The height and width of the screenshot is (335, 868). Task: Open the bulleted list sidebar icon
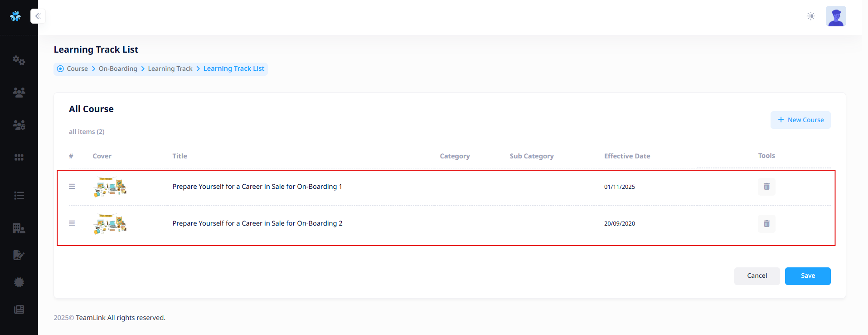click(x=19, y=196)
